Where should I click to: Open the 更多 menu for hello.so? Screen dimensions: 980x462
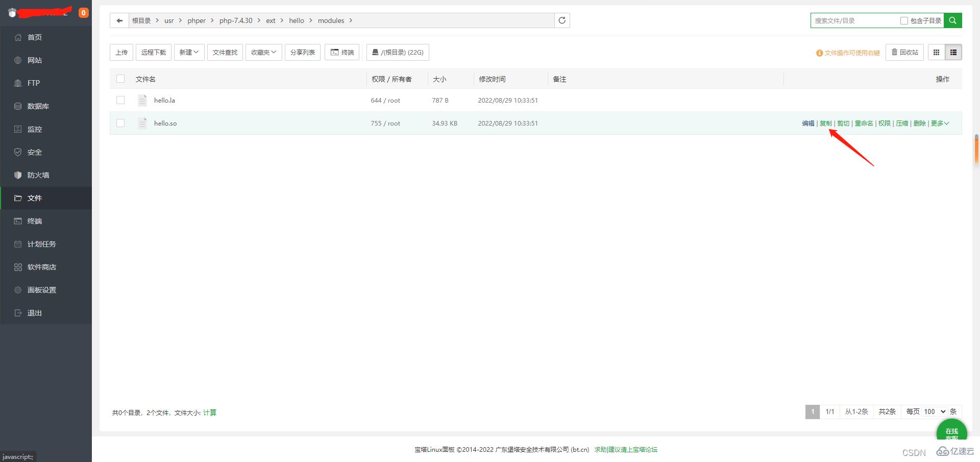940,123
